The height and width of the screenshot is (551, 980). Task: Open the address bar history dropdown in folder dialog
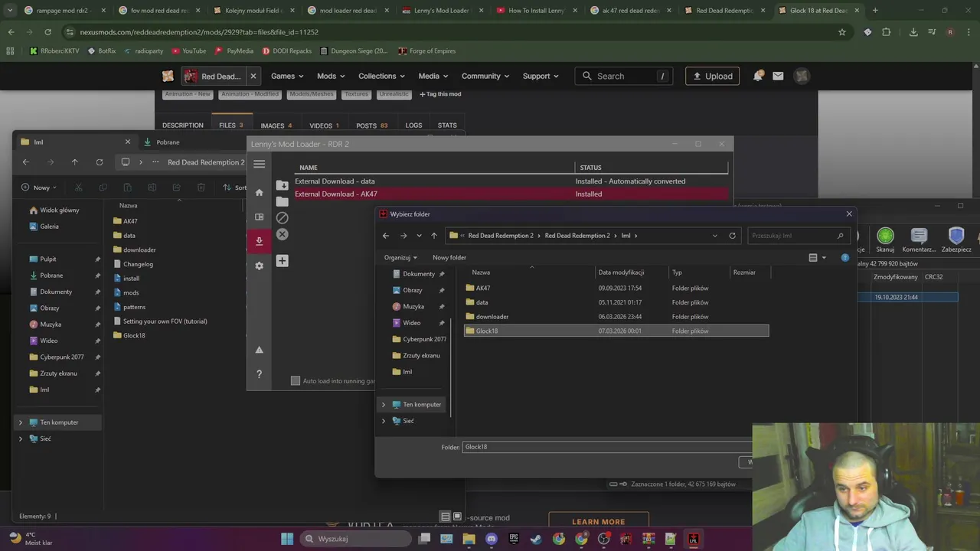pos(715,236)
